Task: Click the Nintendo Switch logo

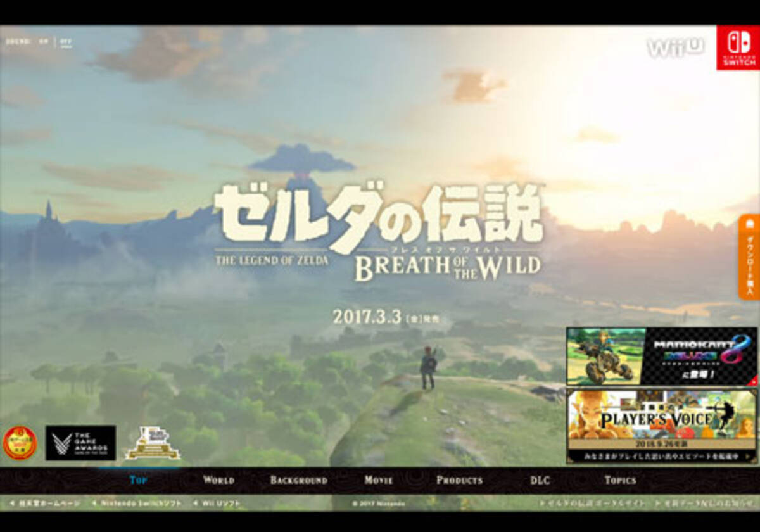Action: tap(738, 47)
